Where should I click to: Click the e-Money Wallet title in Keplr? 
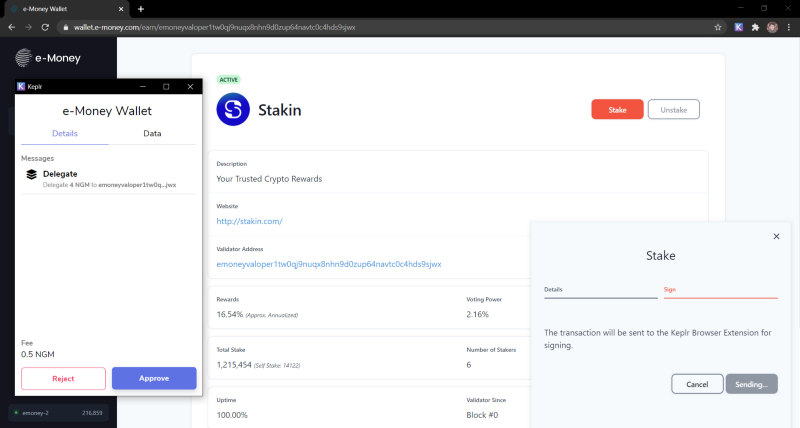click(x=107, y=111)
